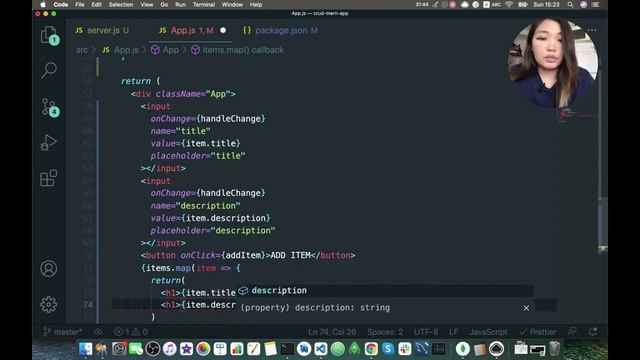The width and height of the screenshot is (640, 360).
Task: Expand the src breadcrumb
Action: pyautogui.click(x=82, y=50)
